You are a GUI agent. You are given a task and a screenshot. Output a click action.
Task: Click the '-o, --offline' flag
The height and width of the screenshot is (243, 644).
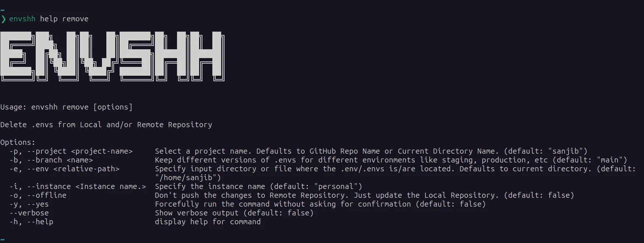38,195
